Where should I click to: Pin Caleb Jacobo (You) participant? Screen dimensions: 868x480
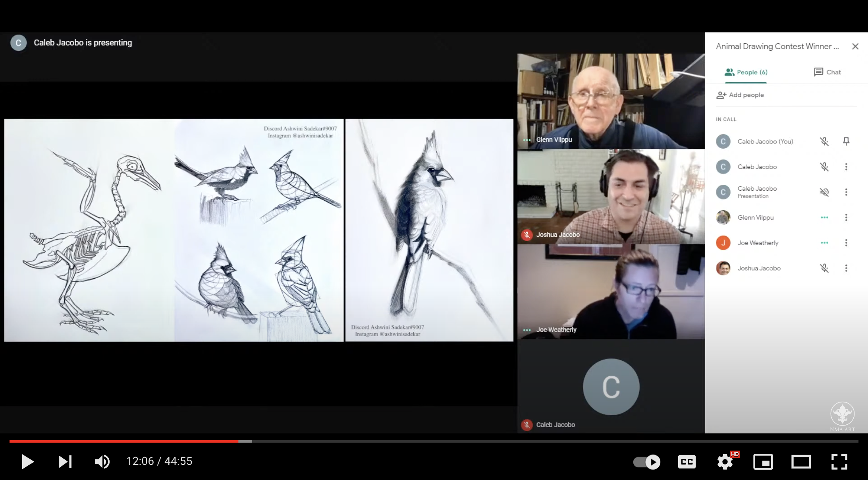(846, 141)
